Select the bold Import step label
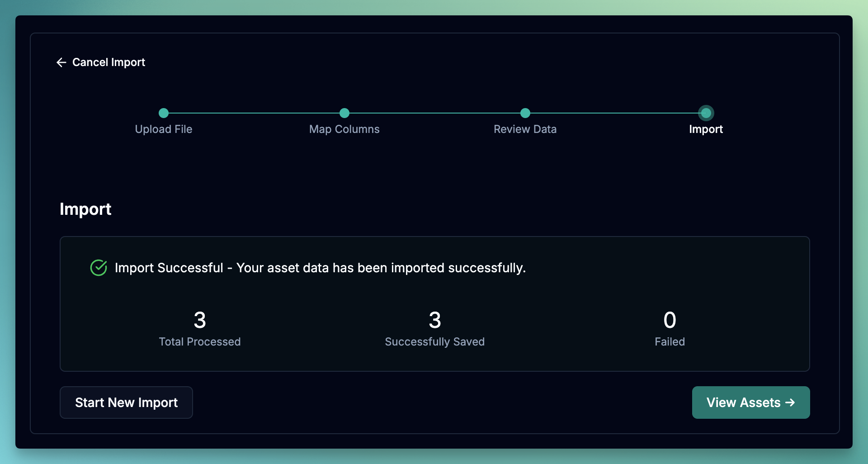The width and height of the screenshot is (868, 464). click(x=706, y=129)
